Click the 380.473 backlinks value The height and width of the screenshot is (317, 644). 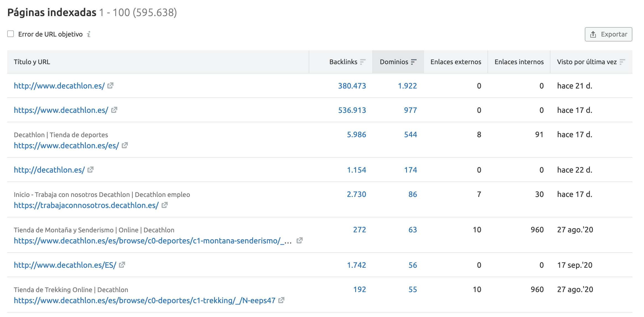[x=352, y=86]
